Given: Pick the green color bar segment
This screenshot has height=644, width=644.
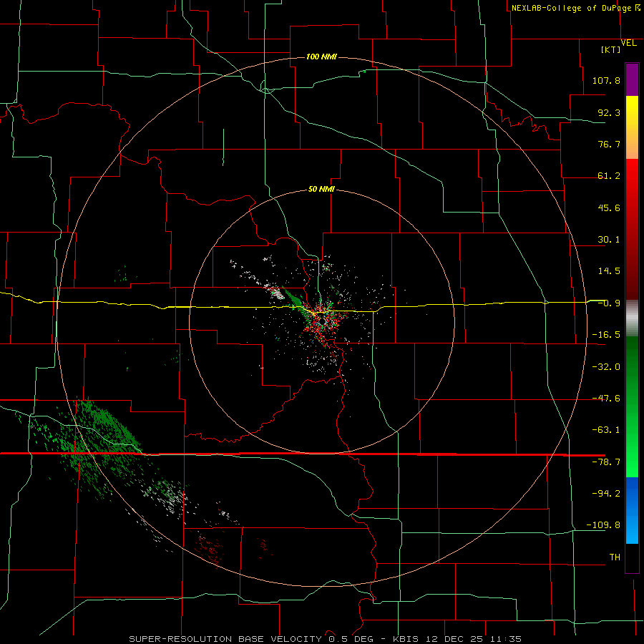Looking at the screenshot, I should [632, 406].
